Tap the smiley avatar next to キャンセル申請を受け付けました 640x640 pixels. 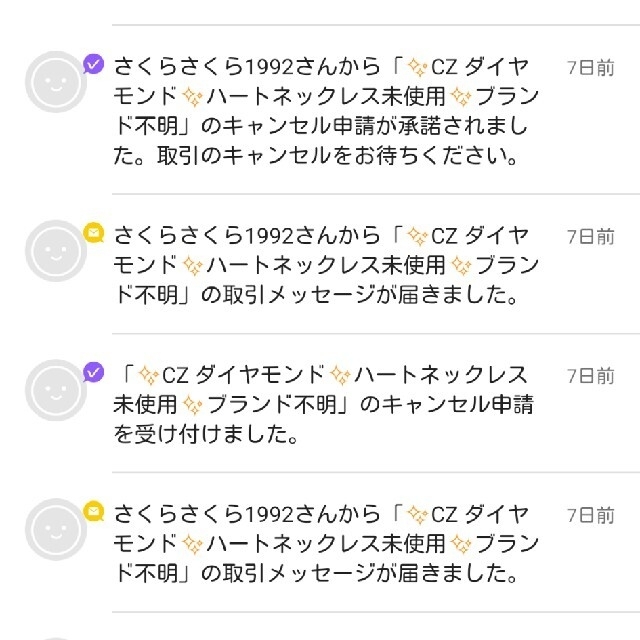click(x=56, y=390)
